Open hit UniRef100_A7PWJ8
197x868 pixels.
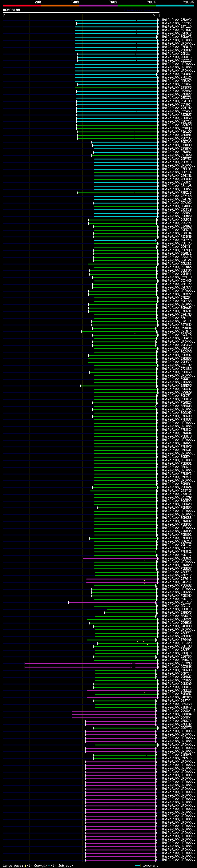tap(177, 47)
